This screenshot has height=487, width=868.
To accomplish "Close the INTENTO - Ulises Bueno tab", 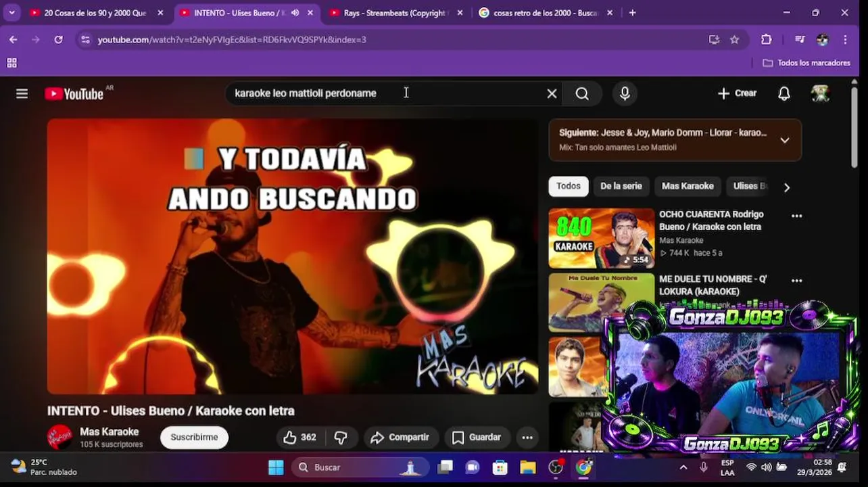I will click(310, 13).
